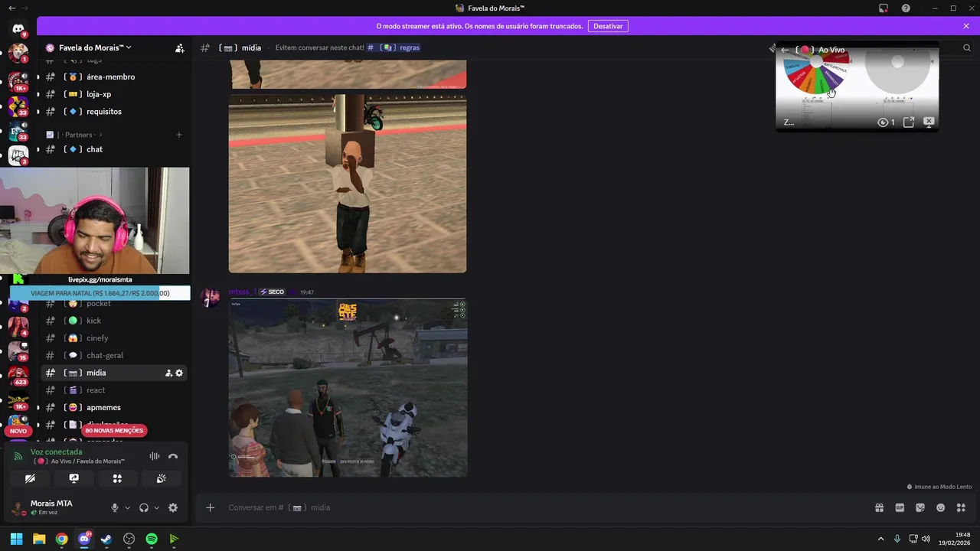Open the GIF picker
This screenshot has height=551, width=980.
(900, 507)
